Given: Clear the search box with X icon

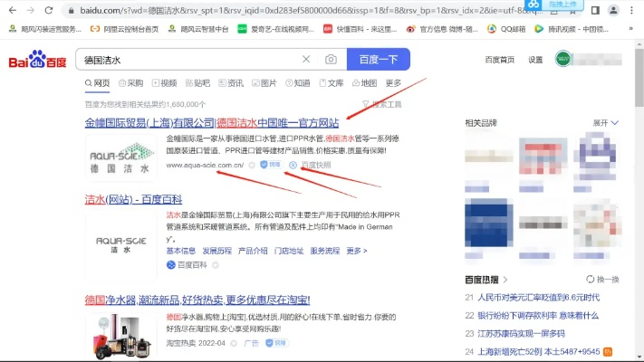Looking at the screenshot, I should click(306, 59).
